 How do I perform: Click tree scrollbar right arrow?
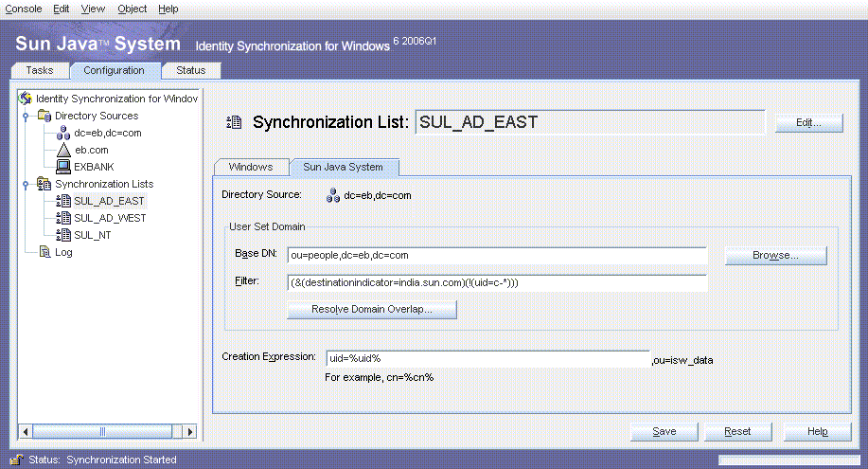(x=190, y=431)
